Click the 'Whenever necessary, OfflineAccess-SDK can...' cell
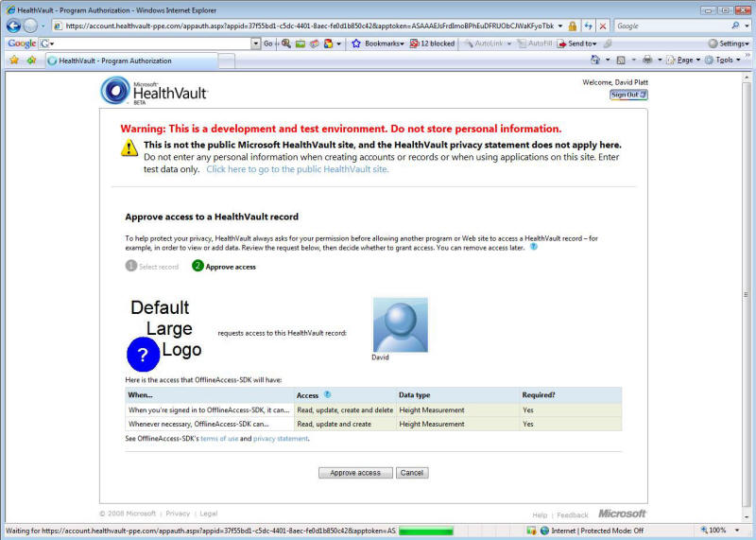This screenshot has height=540, width=756. (x=210, y=424)
